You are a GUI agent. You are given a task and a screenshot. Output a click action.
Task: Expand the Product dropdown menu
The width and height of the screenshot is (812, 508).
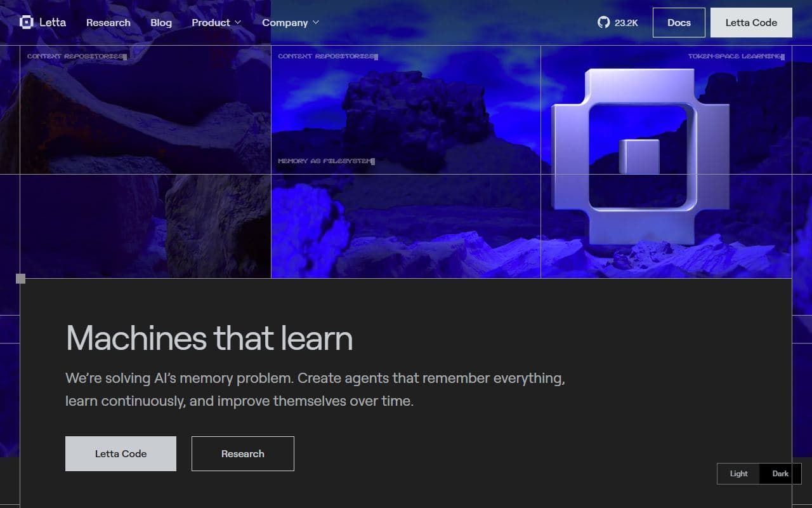click(216, 22)
